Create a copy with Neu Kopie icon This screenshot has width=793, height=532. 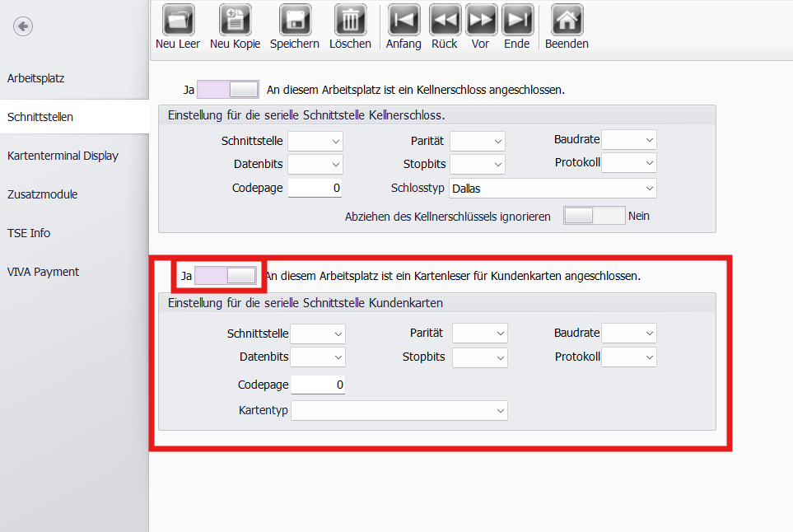click(x=235, y=20)
